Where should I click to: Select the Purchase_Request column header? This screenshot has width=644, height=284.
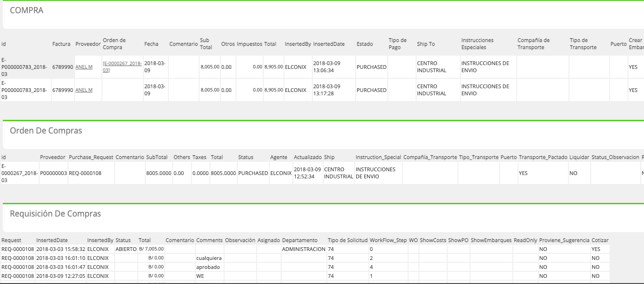click(x=91, y=157)
